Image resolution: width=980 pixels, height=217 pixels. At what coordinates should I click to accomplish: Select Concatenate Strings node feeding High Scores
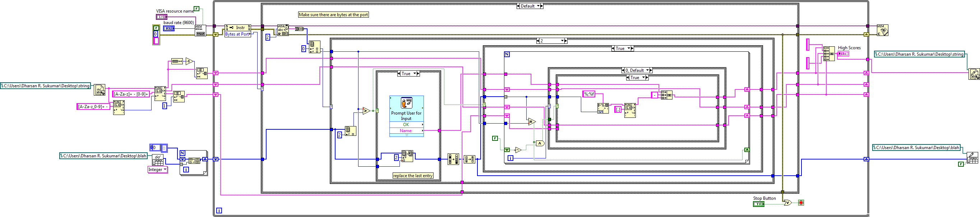click(829, 54)
